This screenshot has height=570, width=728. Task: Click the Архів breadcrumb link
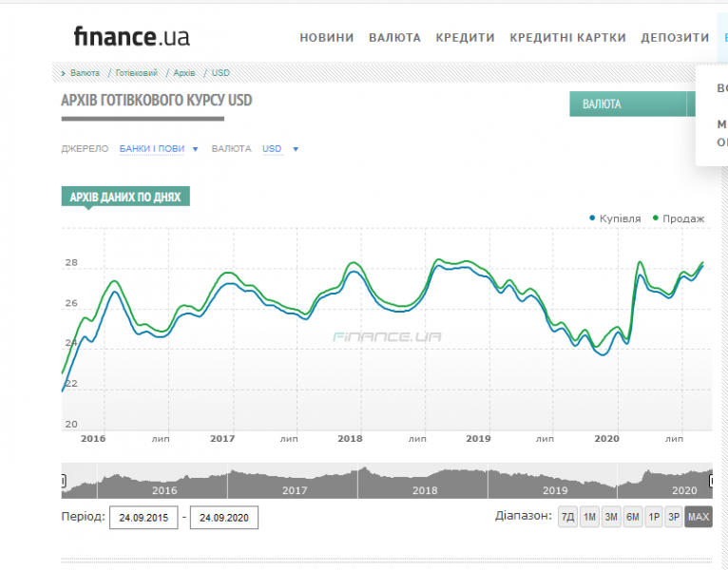tap(184, 72)
